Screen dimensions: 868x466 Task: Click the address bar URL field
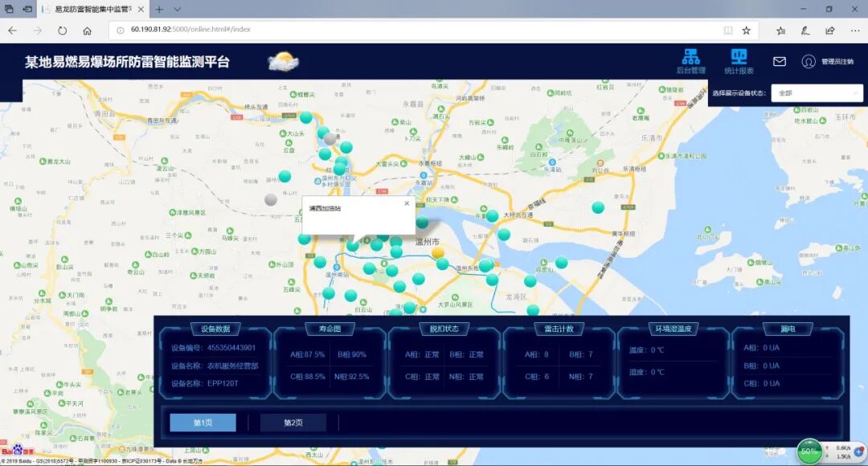(x=418, y=30)
